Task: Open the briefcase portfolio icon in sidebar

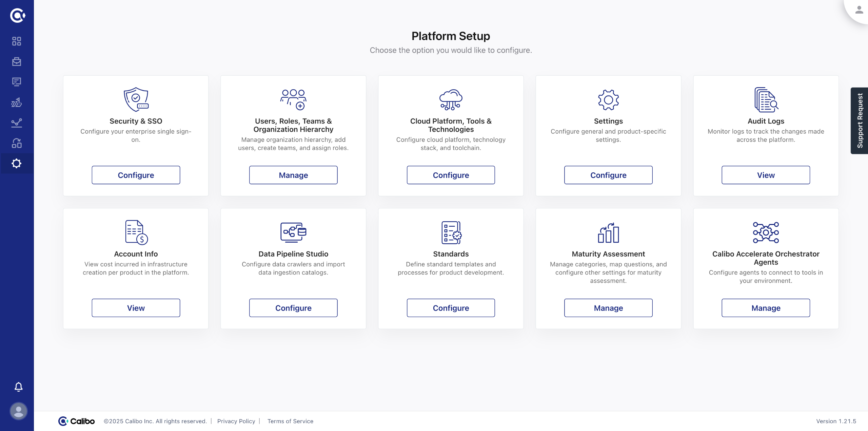Action: coord(17,61)
